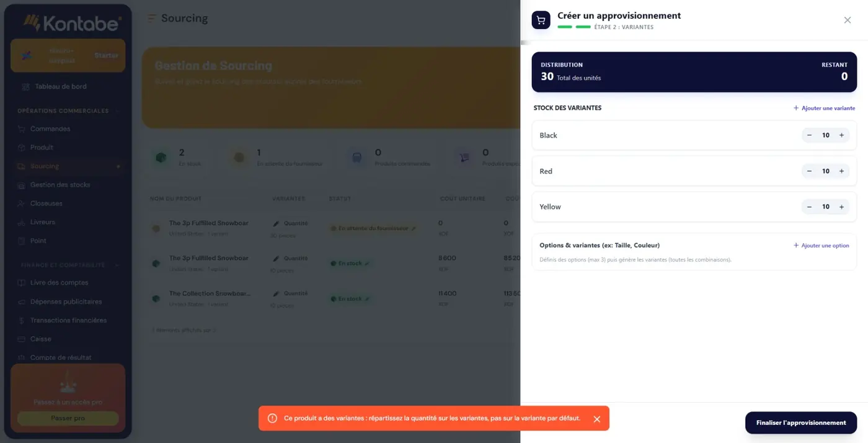This screenshot has height=443, width=868.
Task: Increase the Red variant quantity
Action: point(841,171)
